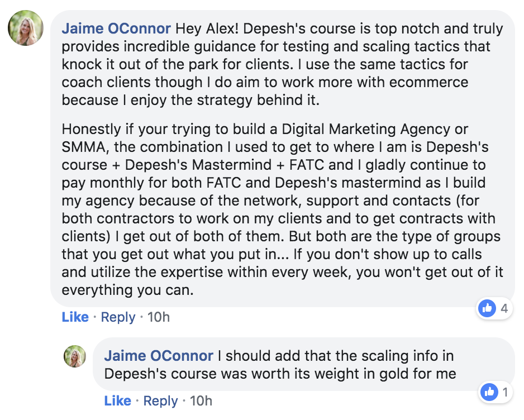The width and height of the screenshot is (524, 420).
Task: Reply to the nested "worth its weight" comment
Action: click(160, 401)
